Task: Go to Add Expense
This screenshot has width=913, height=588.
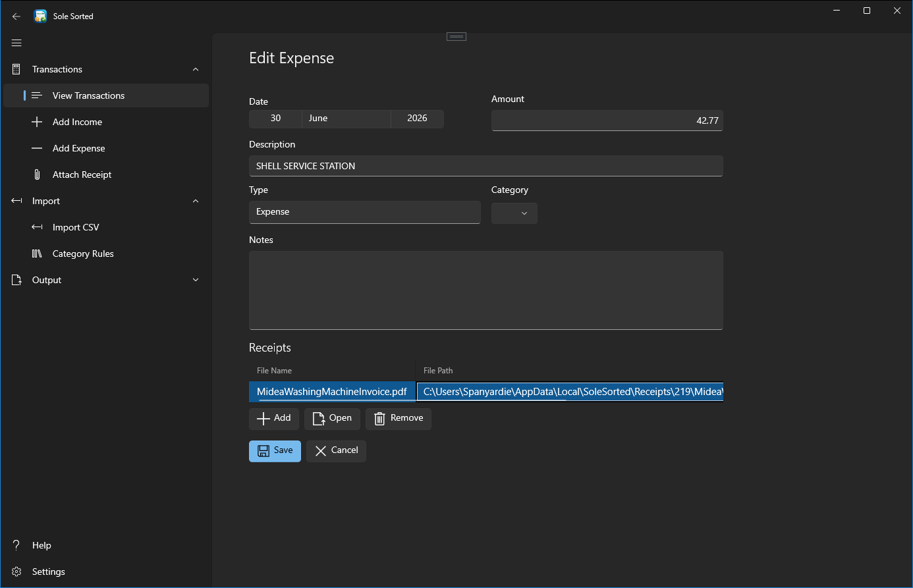Action: pos(106,148)
